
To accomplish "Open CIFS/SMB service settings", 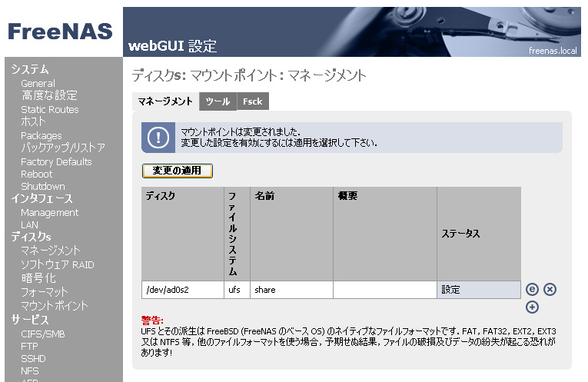I will 43,334.
